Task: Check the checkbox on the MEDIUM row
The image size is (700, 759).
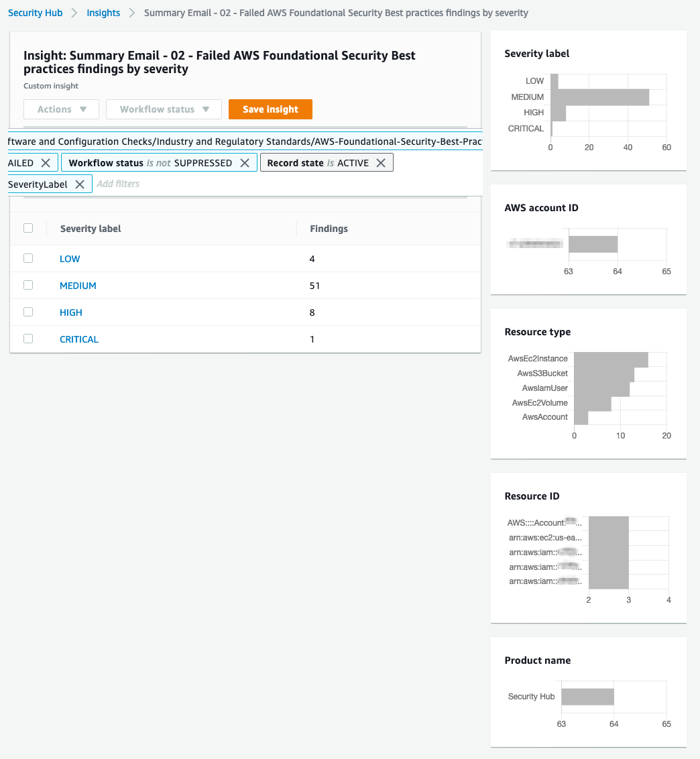Action: [28, 285]
